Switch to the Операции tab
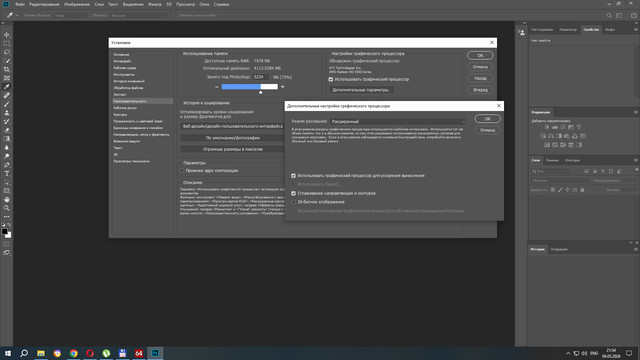This screenshot has width=640, height=360. pos(559,249)
